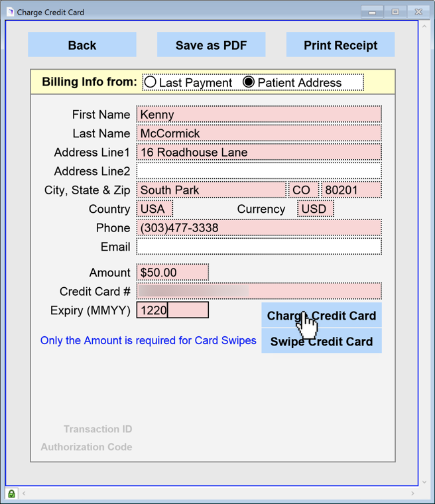Screen dimensions: 435x504
Task: Click the Currency field showing USD
Action: [x=315, y=209]
